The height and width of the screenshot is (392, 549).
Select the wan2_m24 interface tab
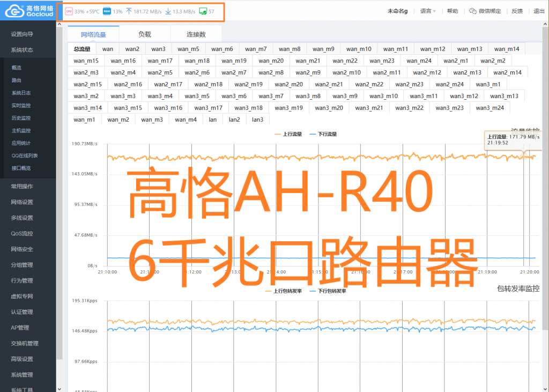pos(450,84)
